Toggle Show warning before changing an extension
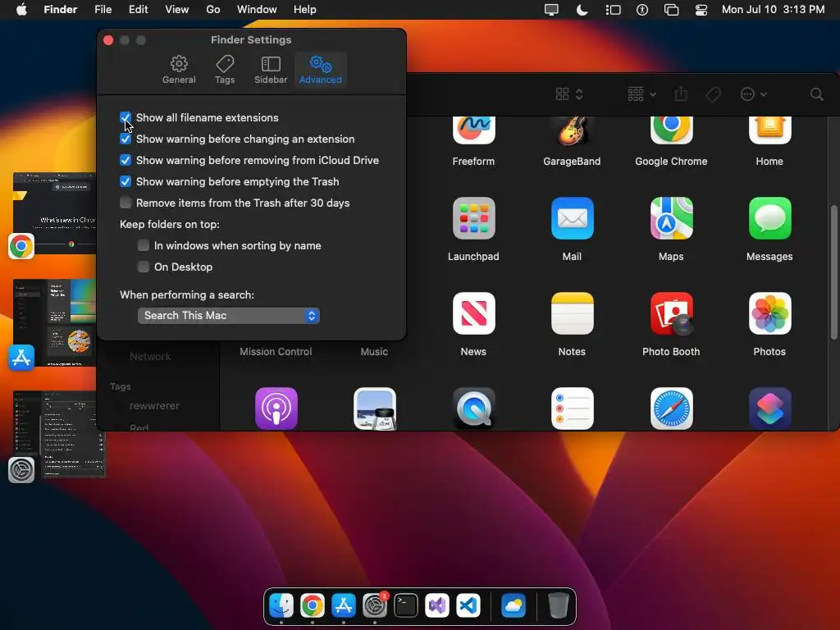The width and height of the screenshot is (840, 630). (126, 139)
